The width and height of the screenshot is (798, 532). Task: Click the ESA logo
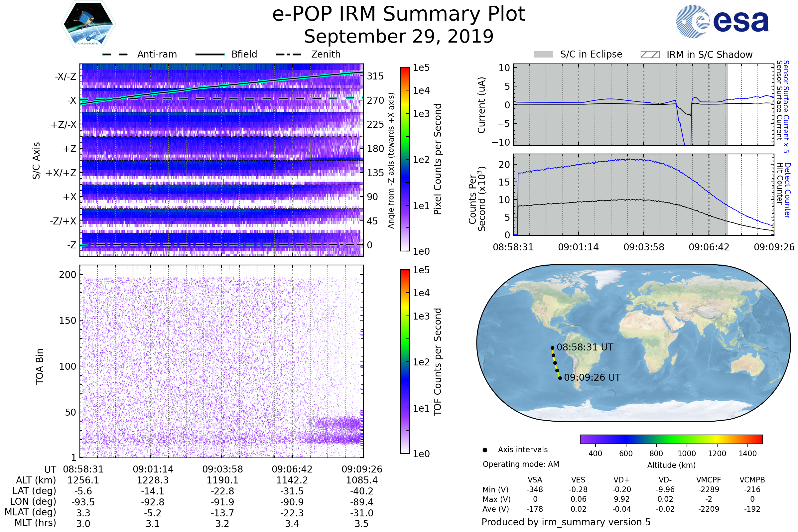tap(722, 21)
